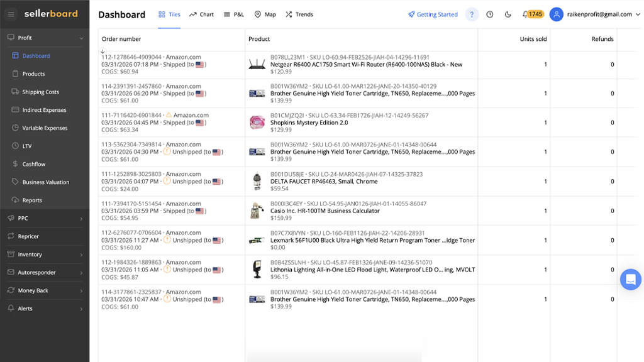Click the user avatar icon

[x=556, y=14]
